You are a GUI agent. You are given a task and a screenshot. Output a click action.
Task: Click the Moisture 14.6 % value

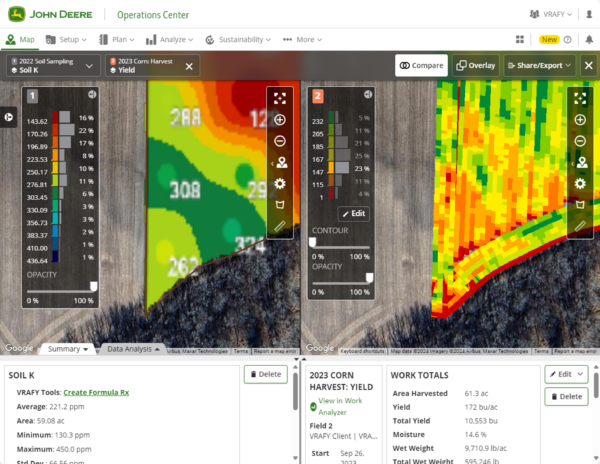click(476, 435)
